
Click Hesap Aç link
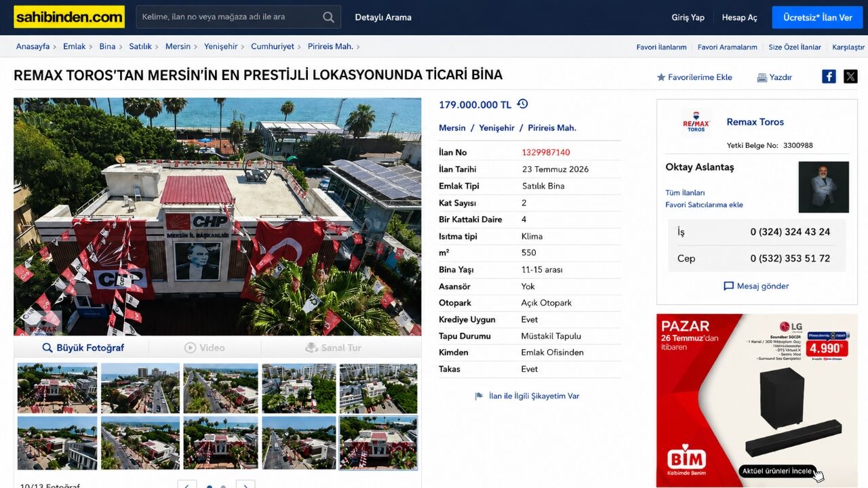tap(739, 18)
